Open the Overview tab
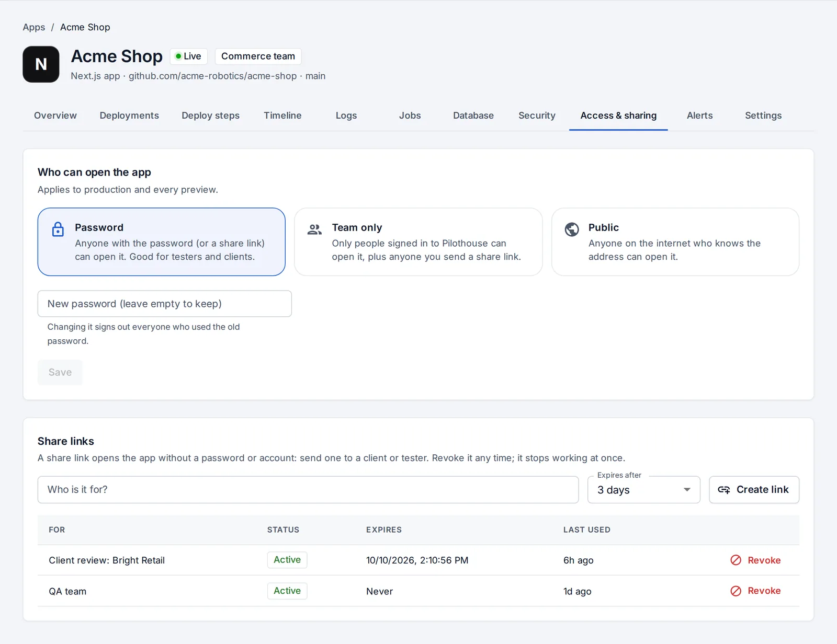Image resolution: width=837 pixels, height=644 pixels. 55,116
